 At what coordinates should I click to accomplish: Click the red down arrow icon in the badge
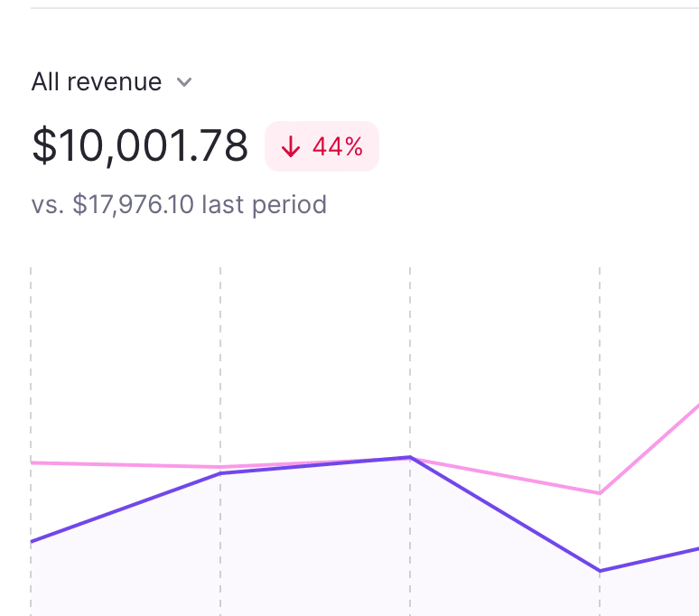290,146
